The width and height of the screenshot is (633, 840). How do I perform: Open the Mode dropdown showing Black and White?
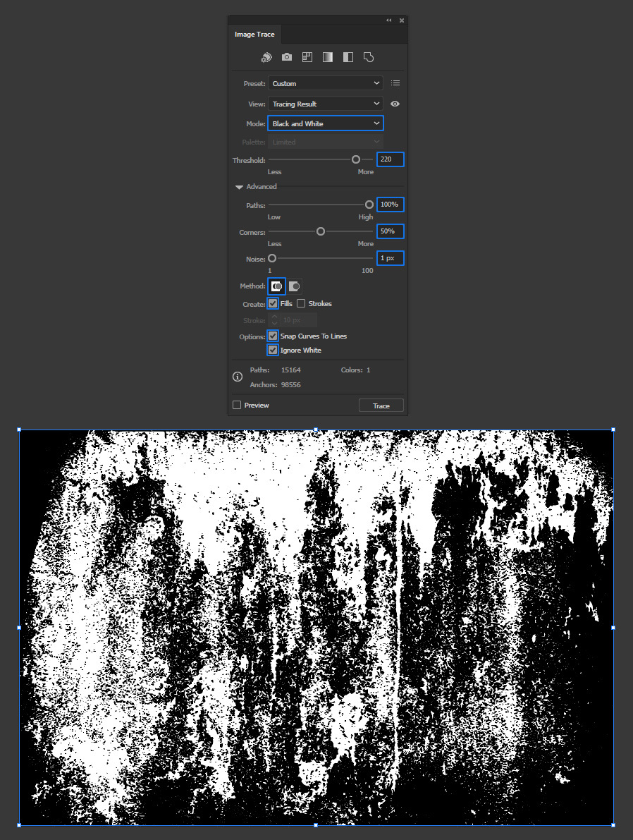coord(326,123)
